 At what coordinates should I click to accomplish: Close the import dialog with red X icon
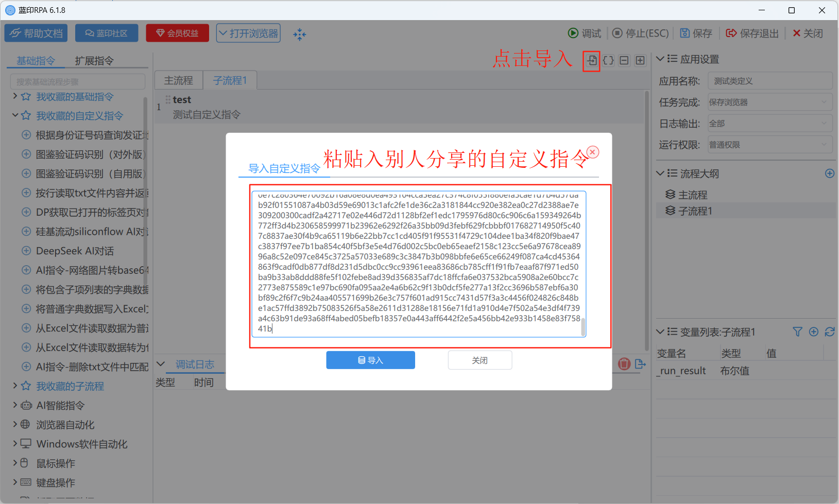tap(593, 152)
